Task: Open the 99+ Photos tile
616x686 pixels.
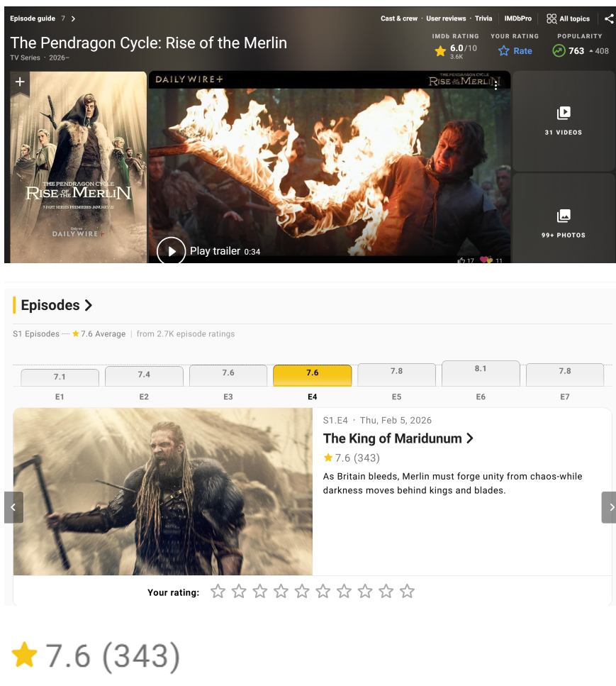Action: pos(564,218)
